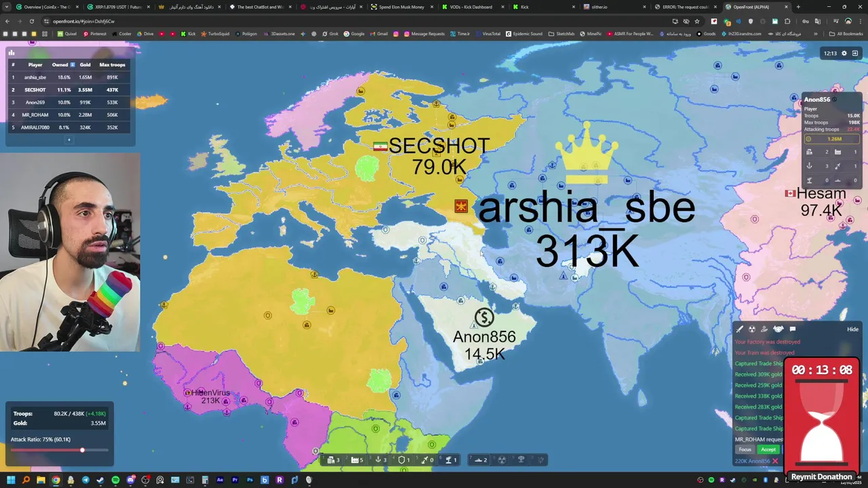Open the All Bookmarks folder
Image resolution: width=868 pixels, height=488 pixels.
(846, 34)
